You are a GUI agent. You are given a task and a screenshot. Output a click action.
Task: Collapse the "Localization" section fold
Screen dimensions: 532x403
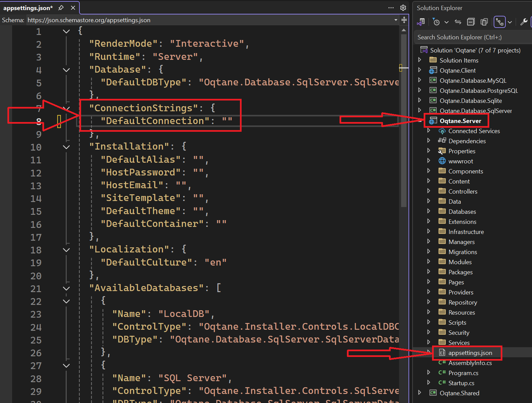pyautogui.click(x=66, y=250)
